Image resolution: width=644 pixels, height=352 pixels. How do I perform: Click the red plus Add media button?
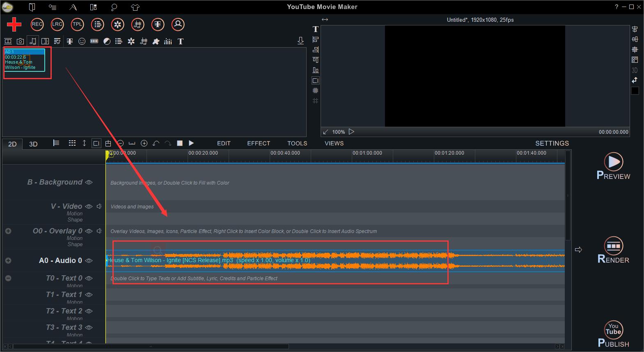click(14, 24)
